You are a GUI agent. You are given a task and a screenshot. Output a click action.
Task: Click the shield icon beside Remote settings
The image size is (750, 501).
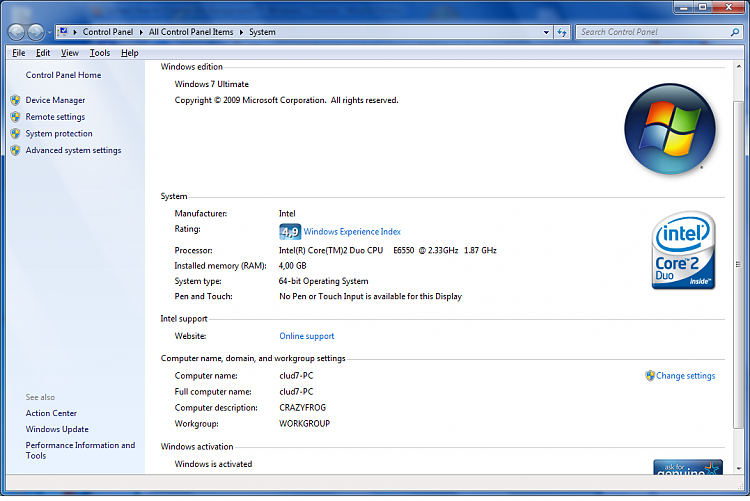coord(15,117)
